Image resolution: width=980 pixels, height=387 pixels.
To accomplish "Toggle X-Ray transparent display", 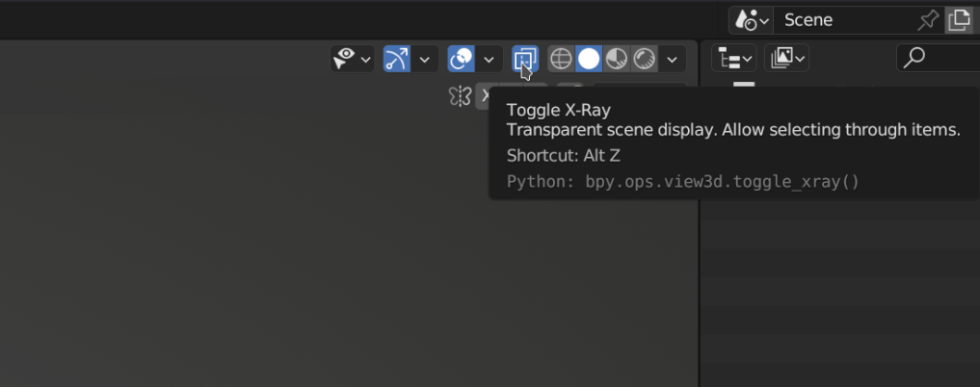I will click(524, 60).
